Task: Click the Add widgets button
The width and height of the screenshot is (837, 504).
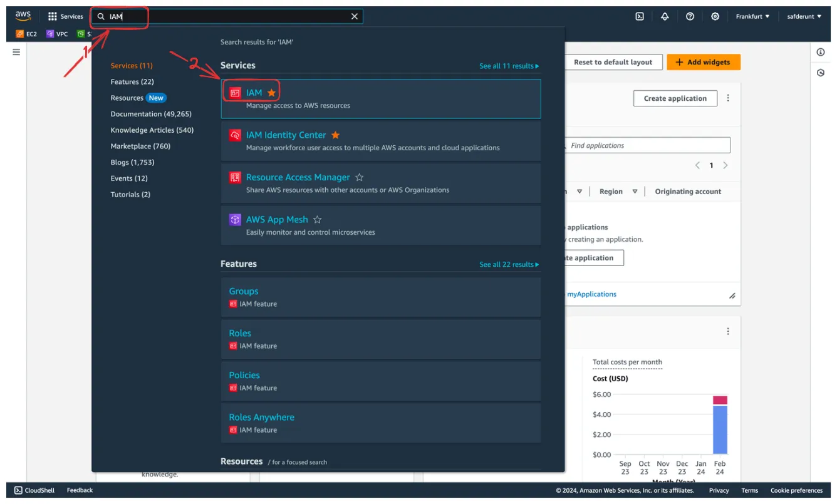Action: tap(703, 63)
